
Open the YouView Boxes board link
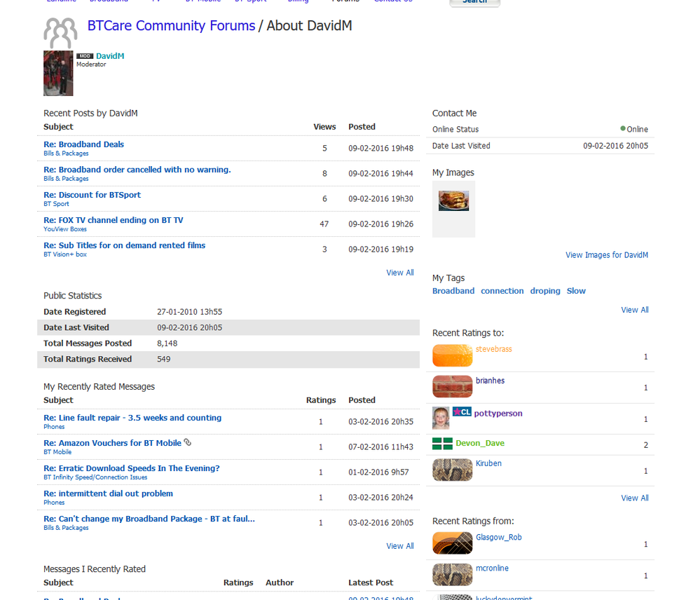coord(65,229)
